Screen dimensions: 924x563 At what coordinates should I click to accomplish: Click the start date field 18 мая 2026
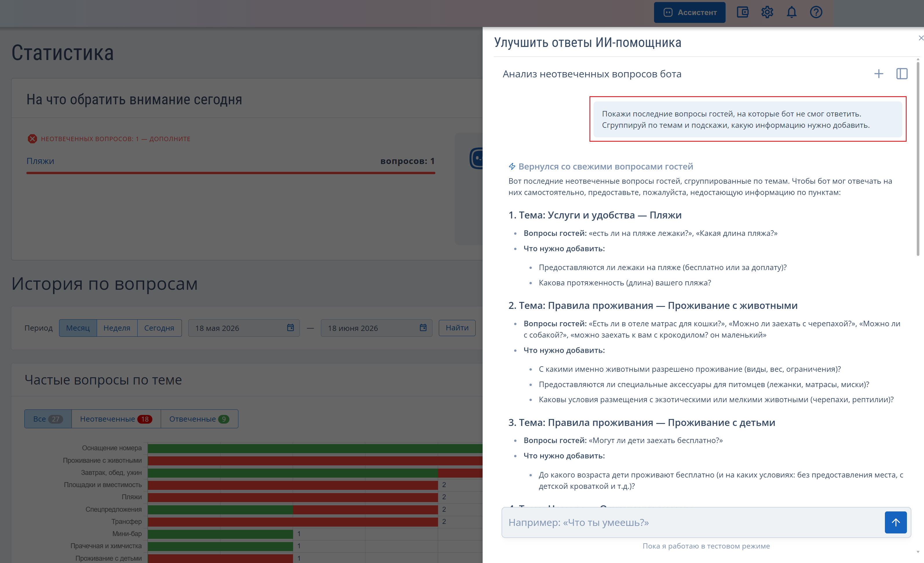(x=244, y=328)
